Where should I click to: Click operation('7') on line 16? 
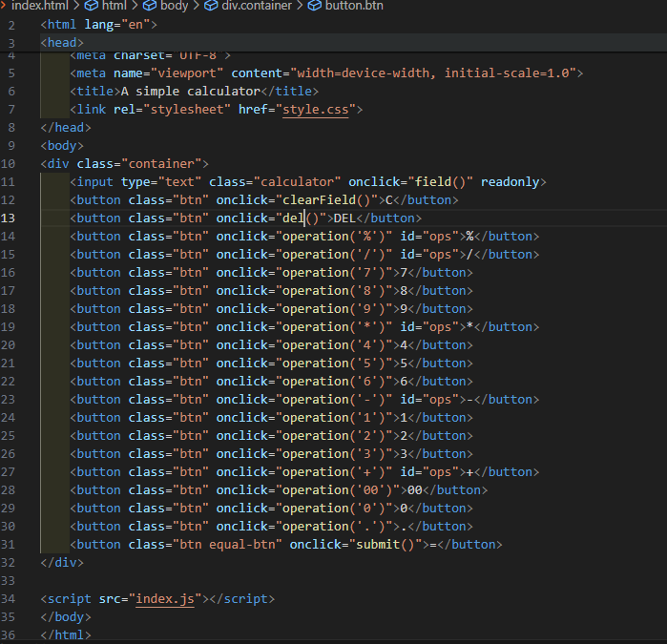pos(334,273)
